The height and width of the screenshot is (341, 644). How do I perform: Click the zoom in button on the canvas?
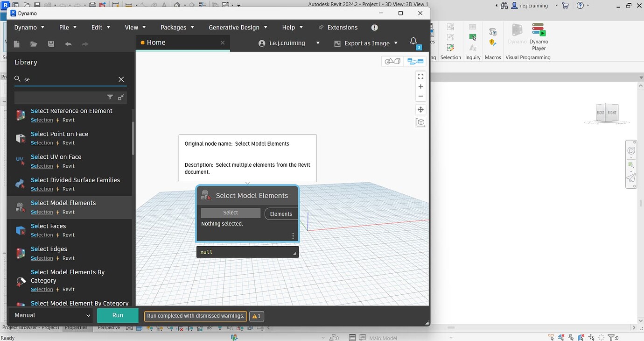[x=420, y=86]
